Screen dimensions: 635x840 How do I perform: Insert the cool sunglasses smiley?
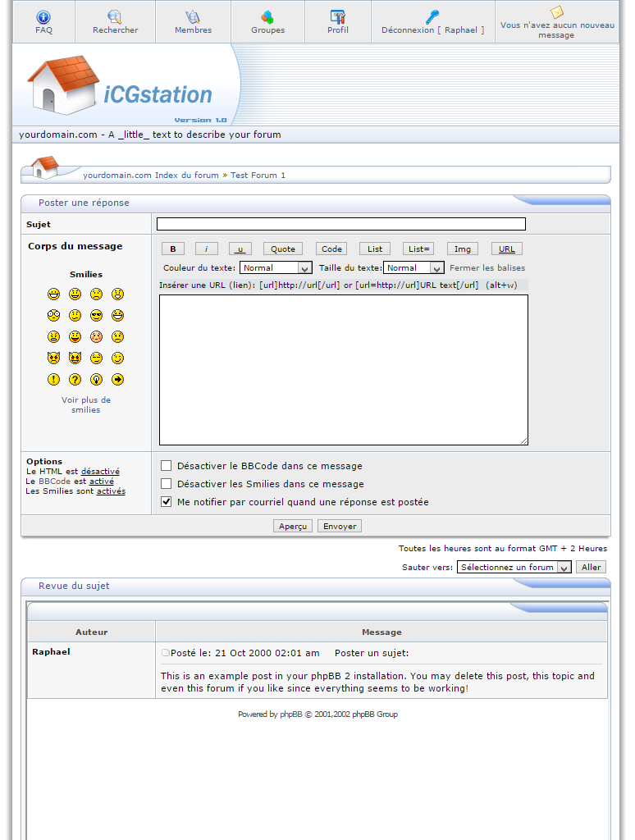[x=97, y=316]
